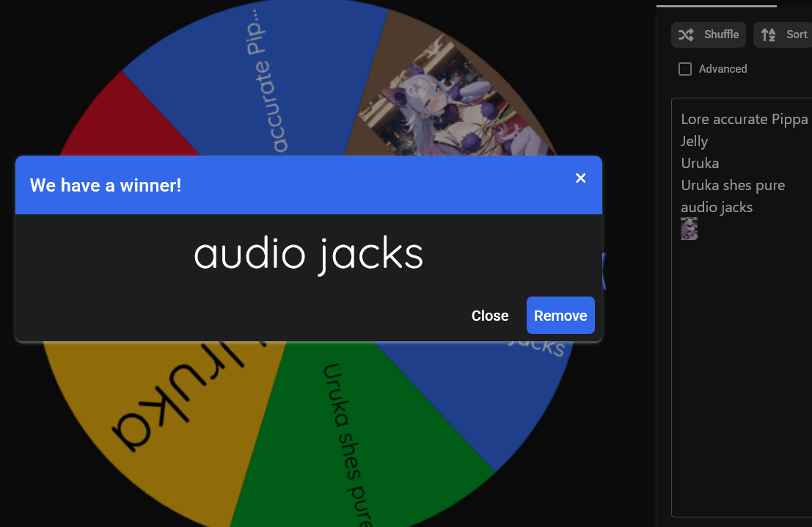Image resolution: width=812 pixels, height=527 pixels.
Task: Shuffle the wheel entries
Action: pyautogui.click(x=709, y=34)
